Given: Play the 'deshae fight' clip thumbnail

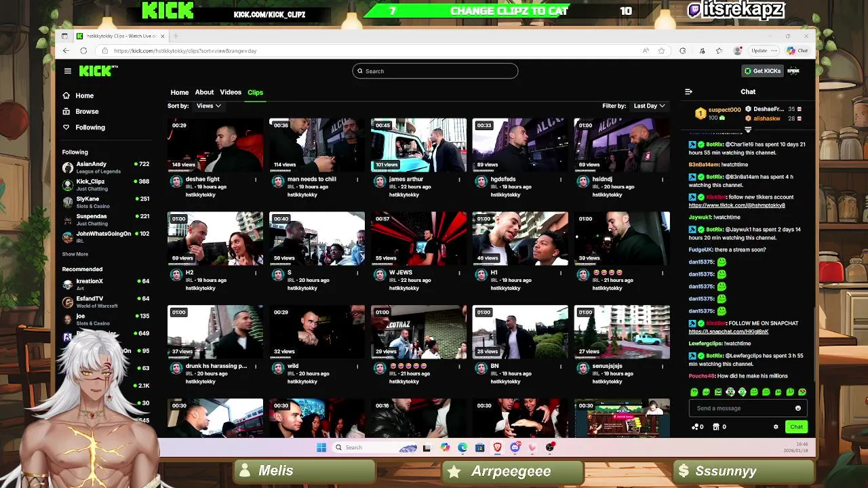Looking at the screenshot, I should click(215, 145).
